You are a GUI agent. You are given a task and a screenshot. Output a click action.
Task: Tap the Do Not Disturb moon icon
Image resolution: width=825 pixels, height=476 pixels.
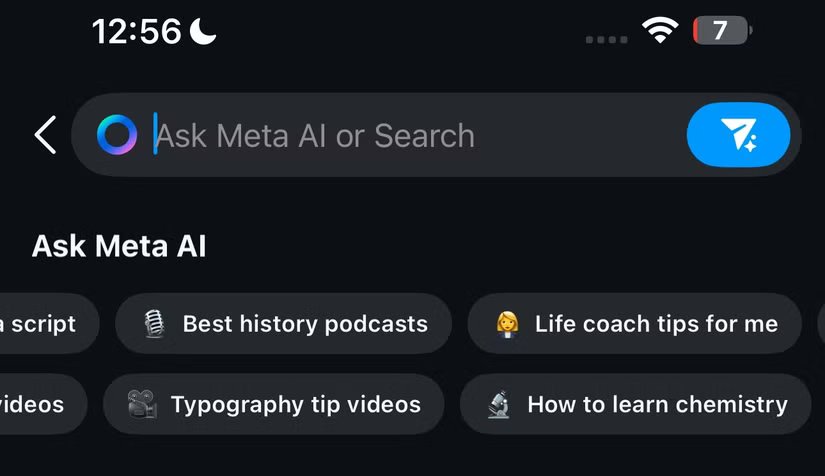[x=204, y=32]
